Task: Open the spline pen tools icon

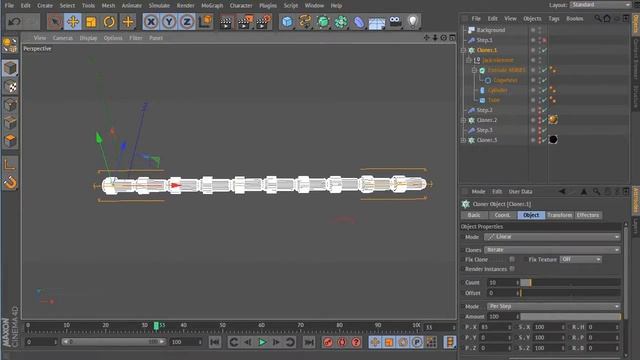Action: (x=305, y=22)
